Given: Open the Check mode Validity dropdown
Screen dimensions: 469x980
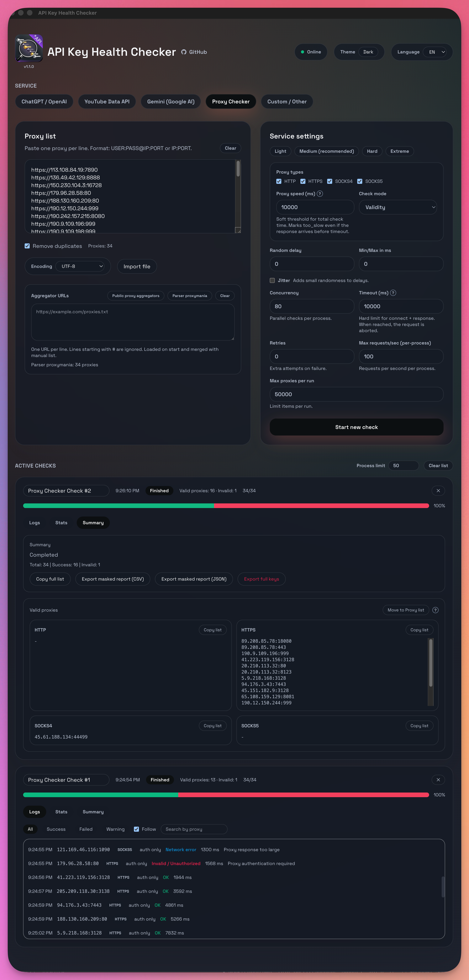Looking at the screenshot, I should [x=398, y=207].
